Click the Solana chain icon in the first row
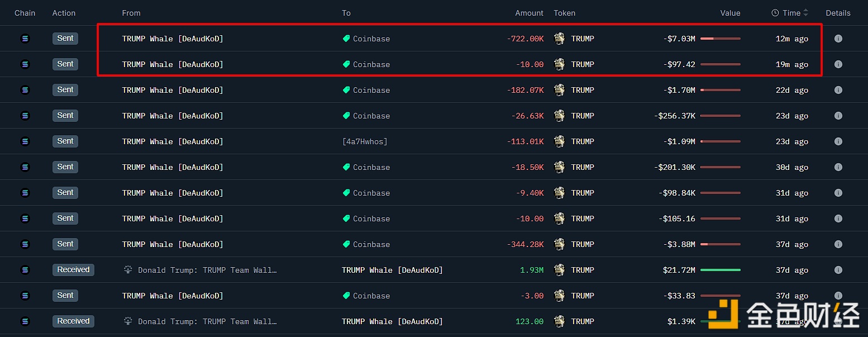The height and width of the screenshot is (337, 868). pos(25,39)
